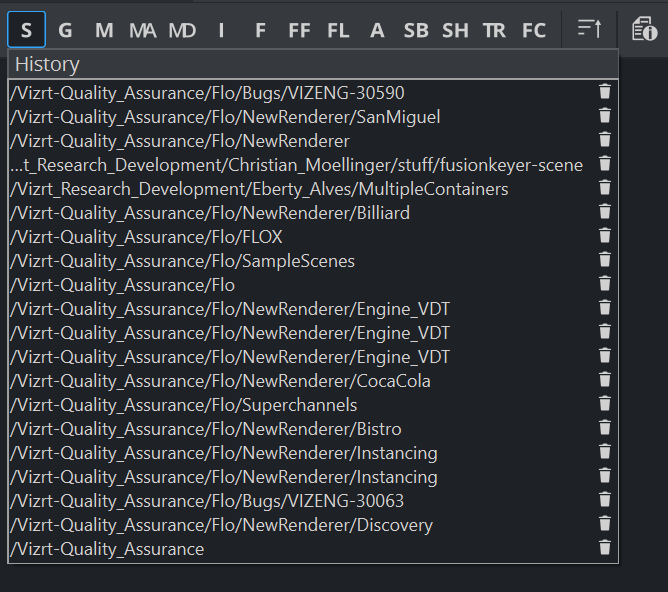This screenshot has width=668, height=592.
Task: Choose the SB tab in toolbar
Action: (416, 30)
